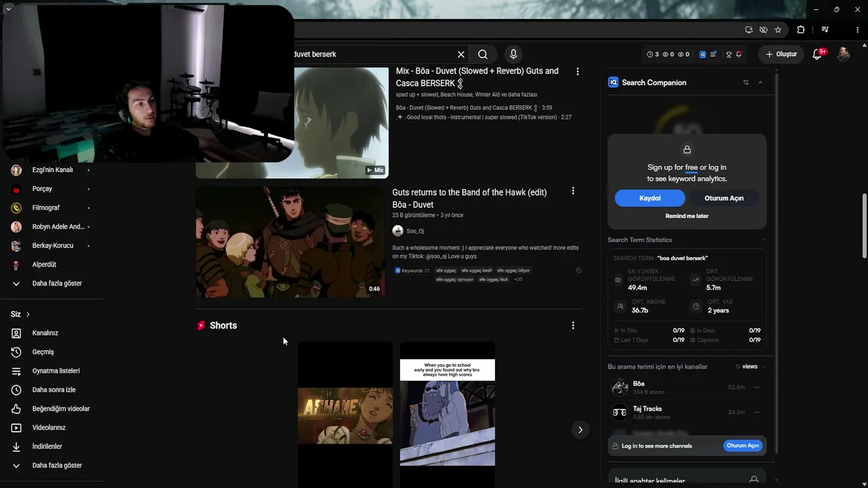Open the Guts returns to the Band of the Hawk title
Viewport: 868px width, 488px height.
click(x=469, y=199)
